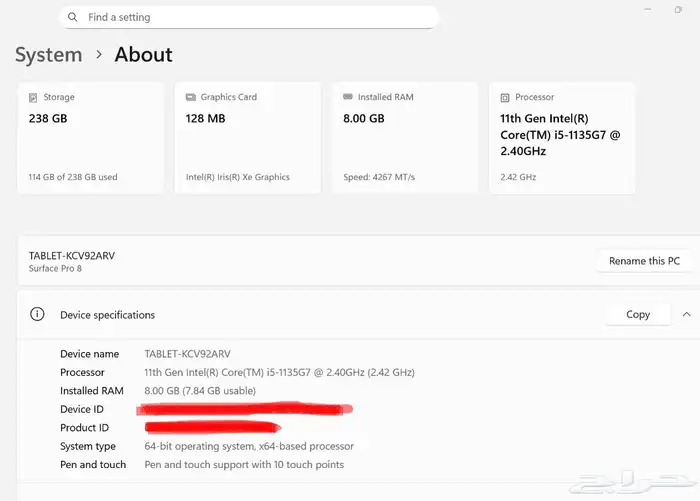Image resolution: width=700 pixels, height=501 pixels.
Task: Click the search magnifier icon
Action: 73,17
